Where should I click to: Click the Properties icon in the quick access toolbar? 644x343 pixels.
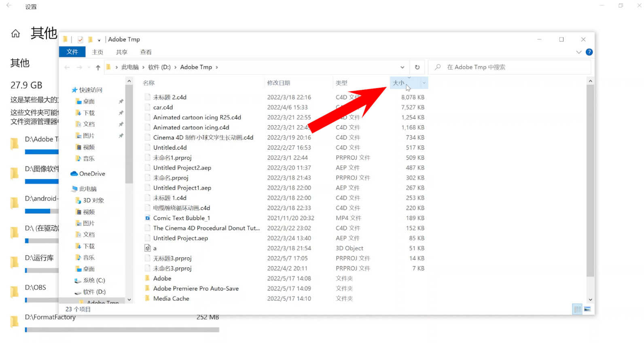point(80,40)
